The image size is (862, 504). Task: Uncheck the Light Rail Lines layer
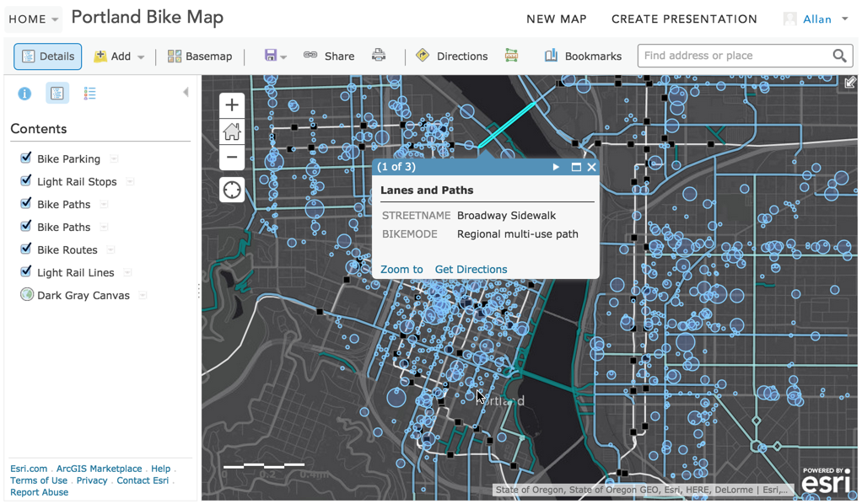point(25,271)
